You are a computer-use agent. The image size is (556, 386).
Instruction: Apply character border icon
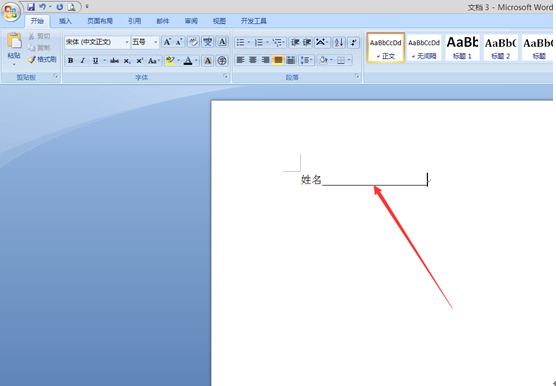point(222,42)
